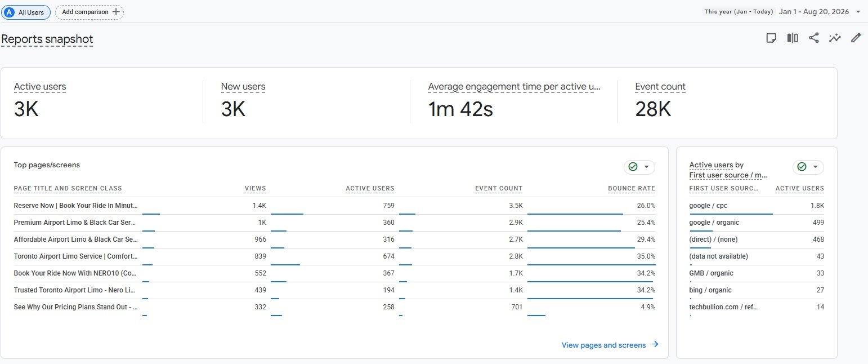
Task: Select the New users metric card
Action: [306, 102]
